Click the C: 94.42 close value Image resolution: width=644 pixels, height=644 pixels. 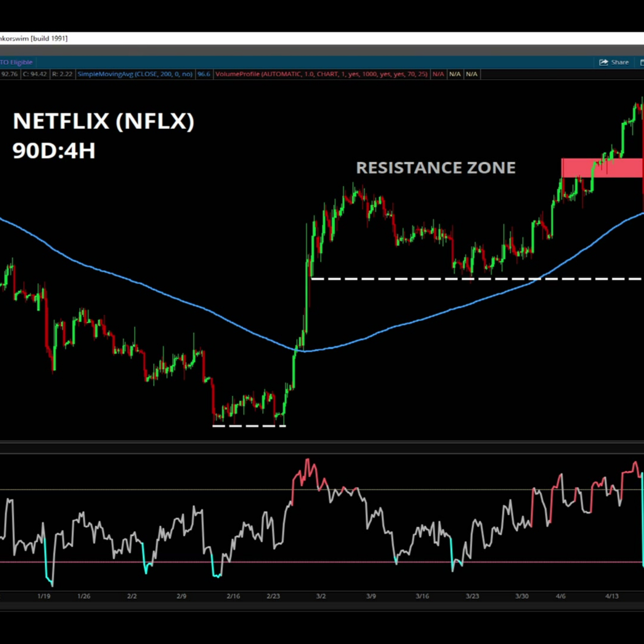(35, 74)
